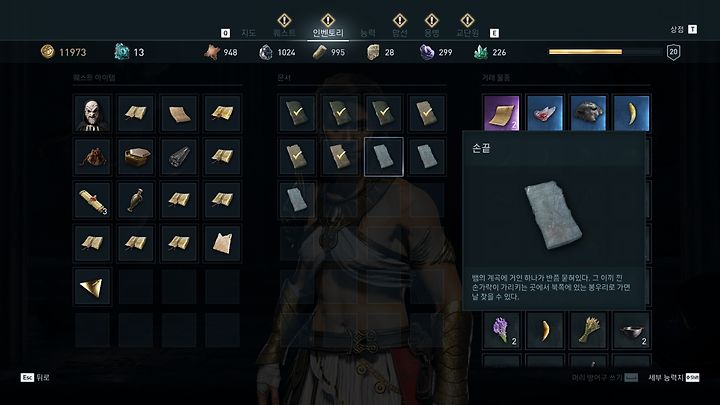Select the amphora vase quest item

tap(135, 200)
